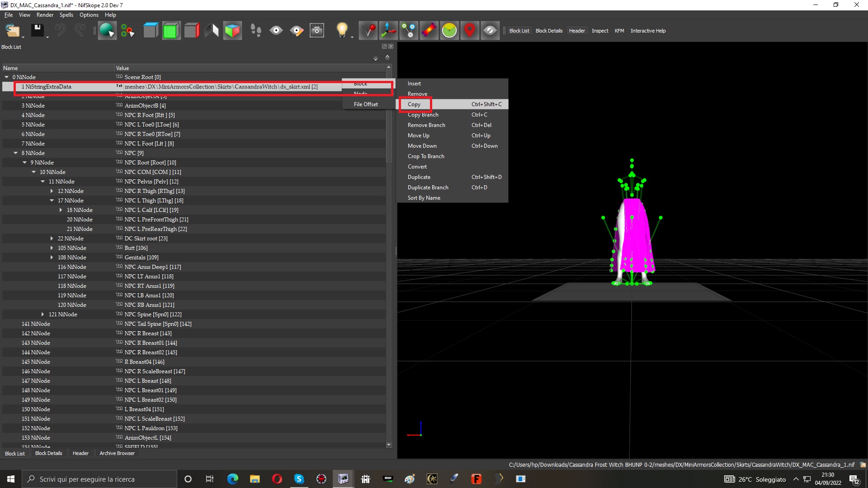Viewport: 868px width, 488px height.
Task: Click the Undo arrow icon
Action: point(61,31)
